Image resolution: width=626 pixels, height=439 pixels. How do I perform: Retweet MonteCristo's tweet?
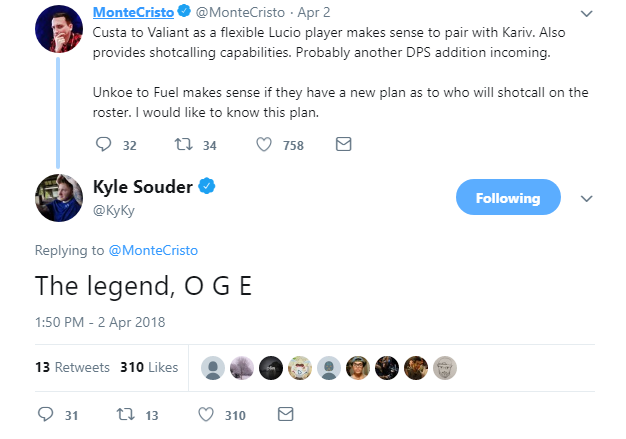click(182, 145)
